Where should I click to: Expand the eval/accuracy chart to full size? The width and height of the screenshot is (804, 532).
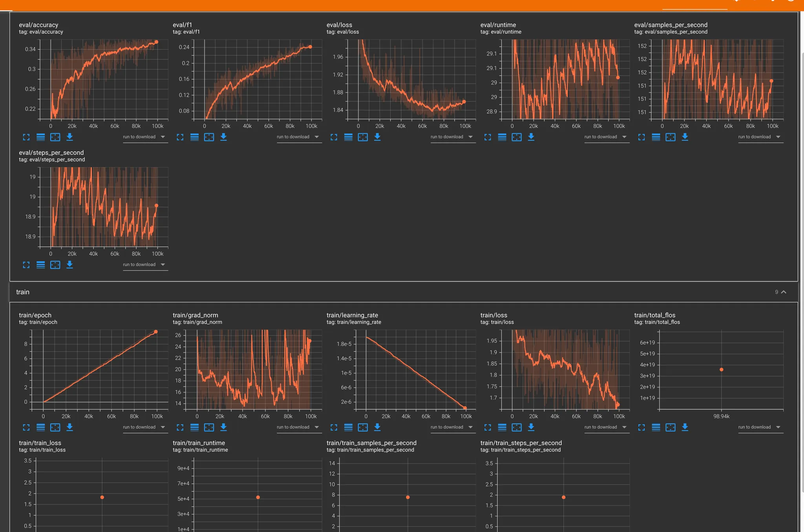[26, 137]
